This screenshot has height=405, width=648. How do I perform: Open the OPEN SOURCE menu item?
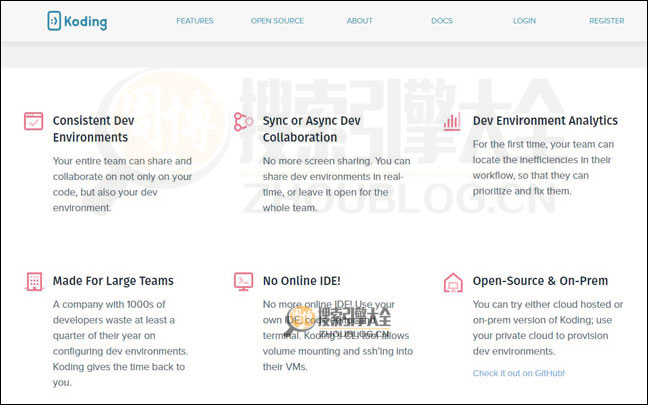click(277, 21)
